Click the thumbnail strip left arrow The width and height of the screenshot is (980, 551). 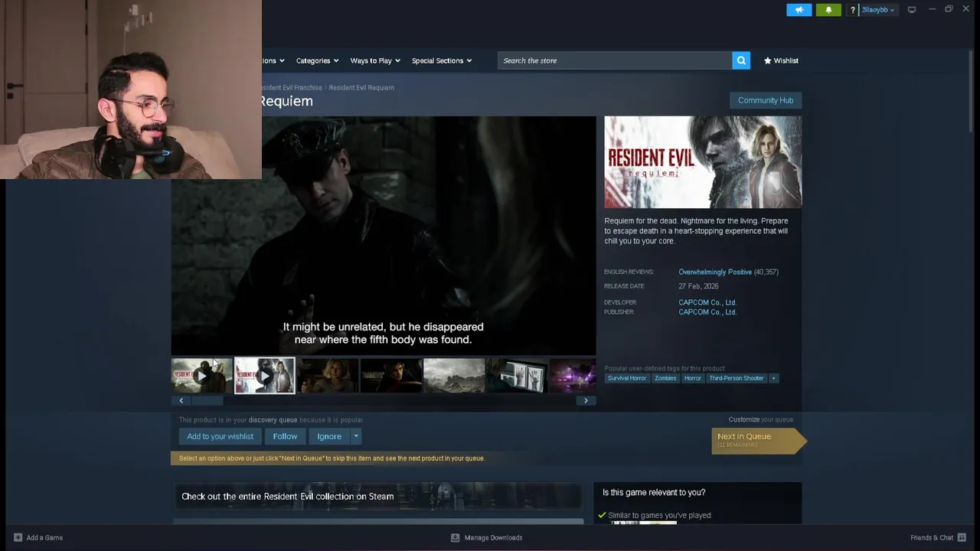[x=181, y=400]
